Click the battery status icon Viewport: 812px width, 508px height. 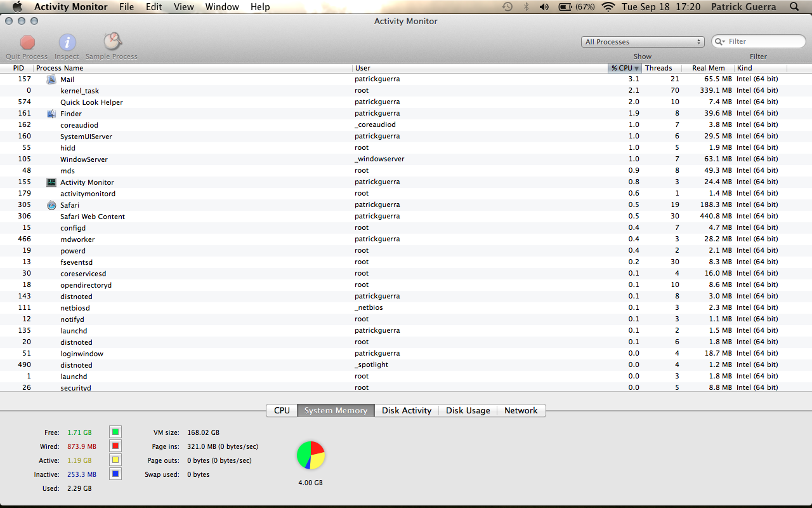(x=565, y=7)
